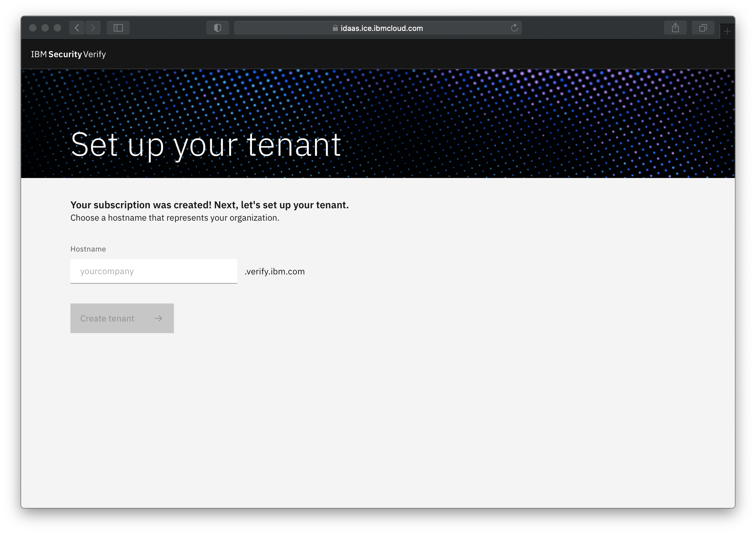Click the .verify.ibm.com domain suffix text

275,271
